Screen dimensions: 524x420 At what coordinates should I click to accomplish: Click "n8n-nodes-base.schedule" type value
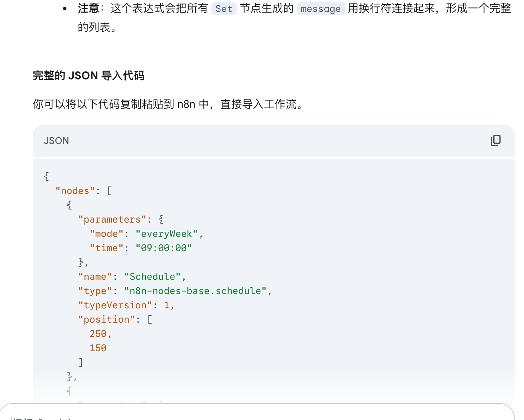point(195,291)
